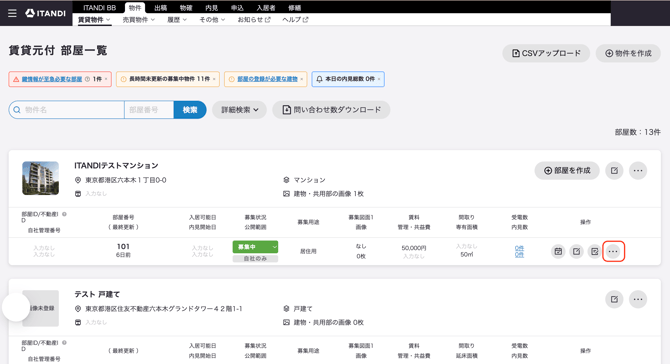670x364 pixels.
Task: Switch to the 修繕 tab
Action: pos(294,8)
